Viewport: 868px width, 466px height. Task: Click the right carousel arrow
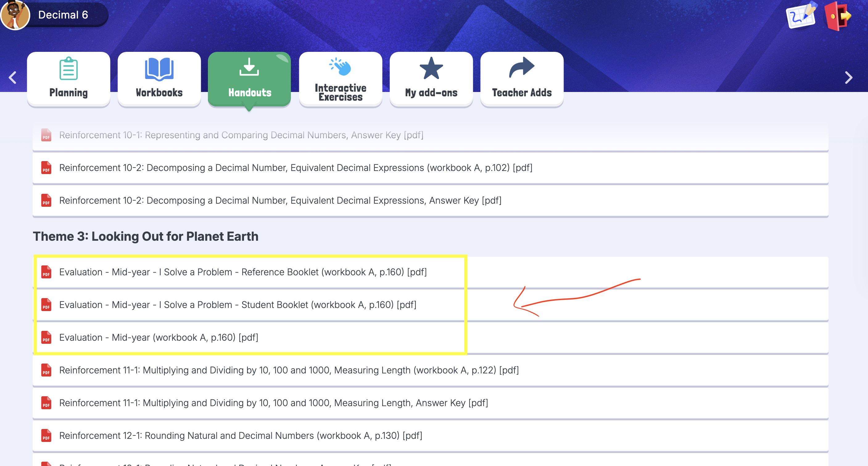tap(849, 77)
